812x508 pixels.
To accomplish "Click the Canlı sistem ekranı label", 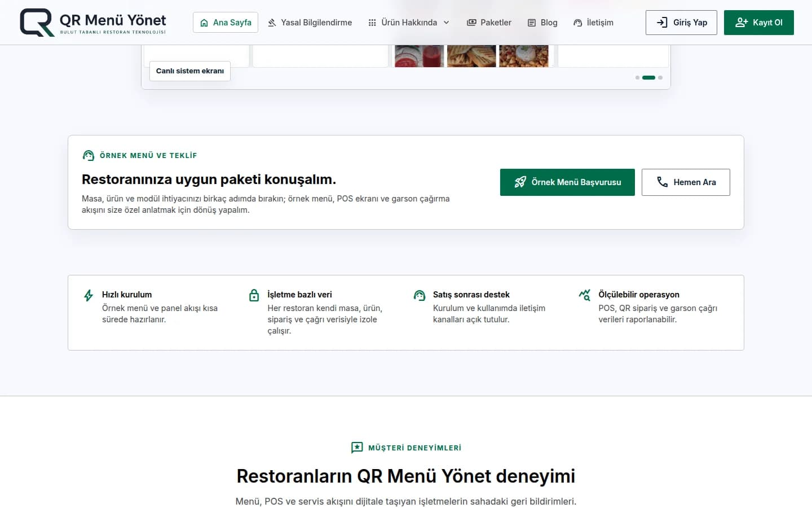I will [190, 71].
